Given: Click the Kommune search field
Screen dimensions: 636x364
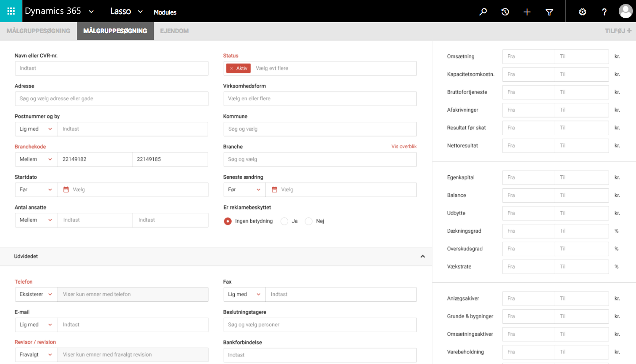Looking at the screenshot, I should (320, 129).
